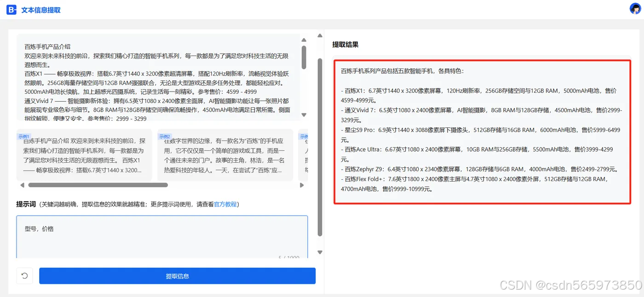This screenshot has height=297, width=644.
Task: Click the up arrow on the product text scrollbar
Action: (304, 40)
